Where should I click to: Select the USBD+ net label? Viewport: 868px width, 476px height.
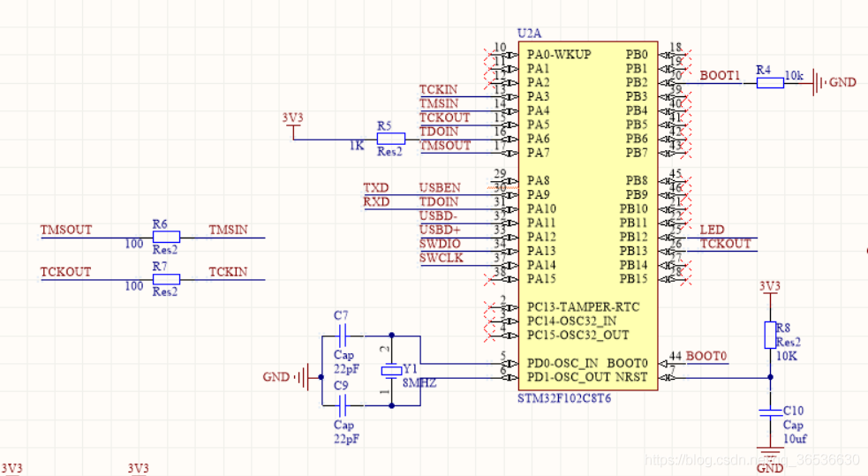point(440,230)
